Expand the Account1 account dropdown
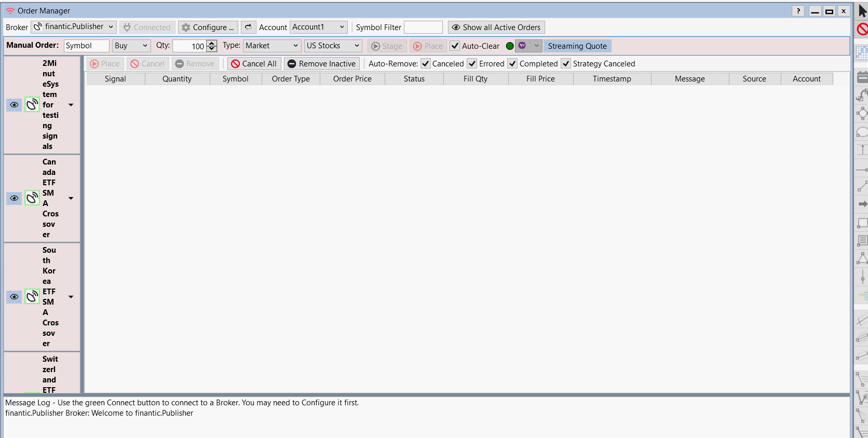The image size is (868, 438). click(x=318, y=27)
